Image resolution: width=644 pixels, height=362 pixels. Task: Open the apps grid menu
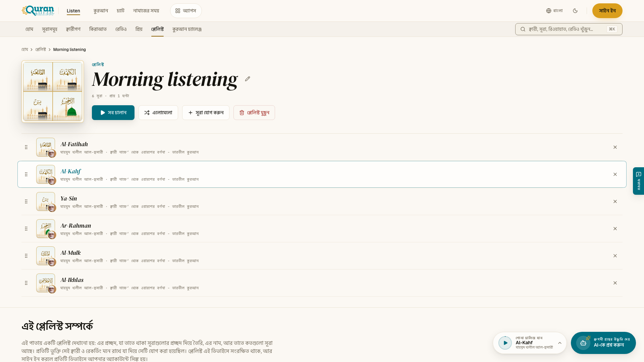(186, 11)
